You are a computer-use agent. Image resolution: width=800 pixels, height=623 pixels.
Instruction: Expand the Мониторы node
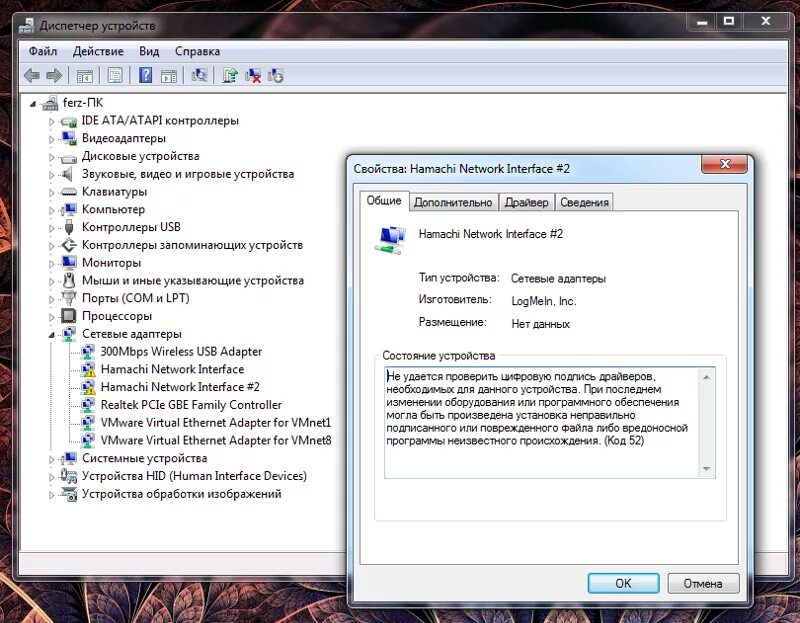click(x=52, y=264)
